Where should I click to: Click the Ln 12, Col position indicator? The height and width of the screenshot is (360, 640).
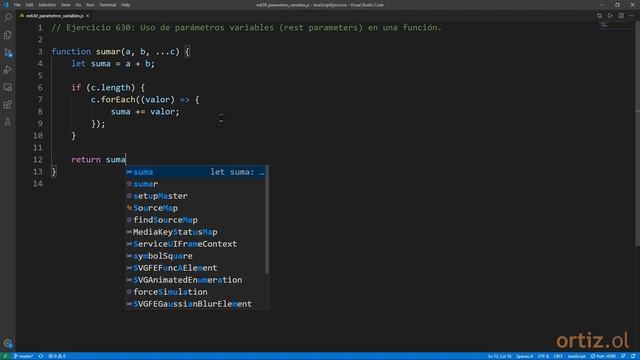click(499, 356)
